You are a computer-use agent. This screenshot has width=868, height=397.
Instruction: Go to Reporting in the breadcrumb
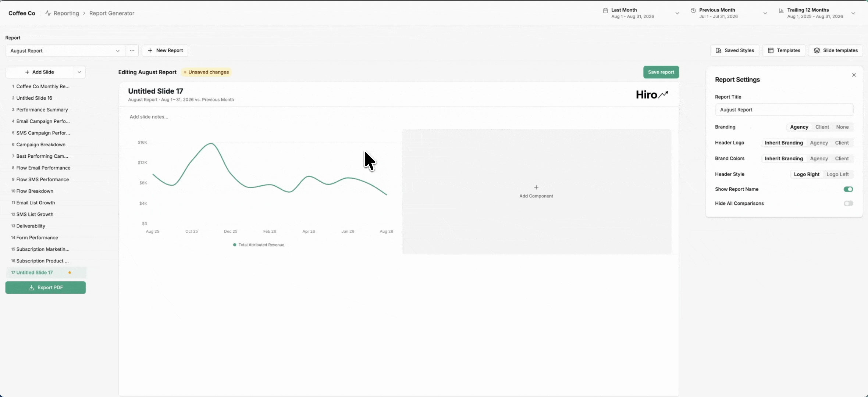point(66,13)
